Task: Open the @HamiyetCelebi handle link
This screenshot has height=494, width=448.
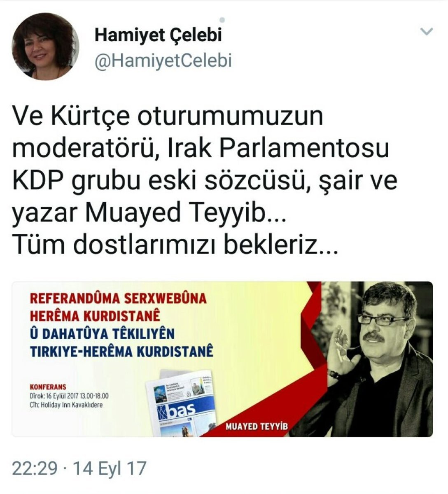Action: 163,60
